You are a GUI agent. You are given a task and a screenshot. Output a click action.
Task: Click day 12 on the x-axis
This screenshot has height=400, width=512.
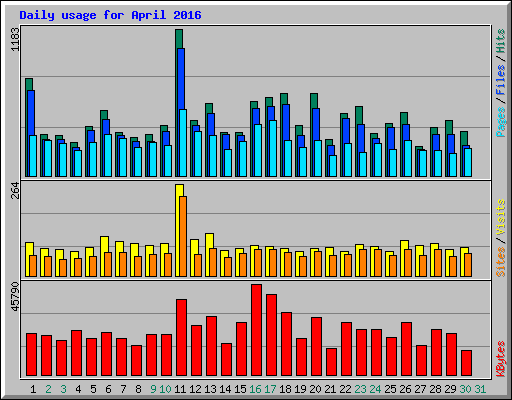tap(195, 389)
